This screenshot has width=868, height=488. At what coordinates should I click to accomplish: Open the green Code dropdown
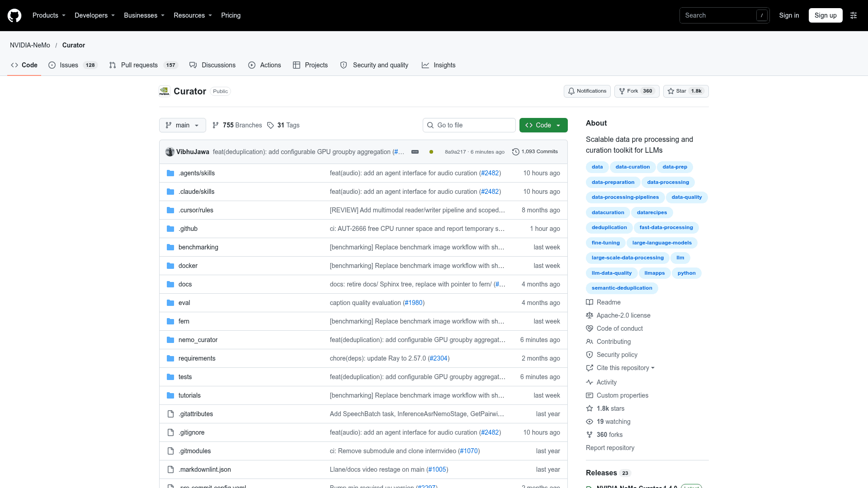pyautogui.click(x=543, y=125)
